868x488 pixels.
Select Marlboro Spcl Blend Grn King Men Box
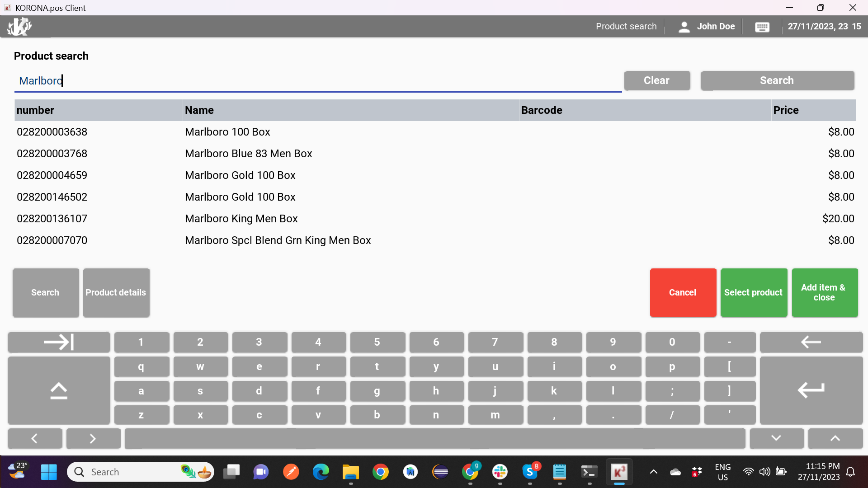coord(435,240)
